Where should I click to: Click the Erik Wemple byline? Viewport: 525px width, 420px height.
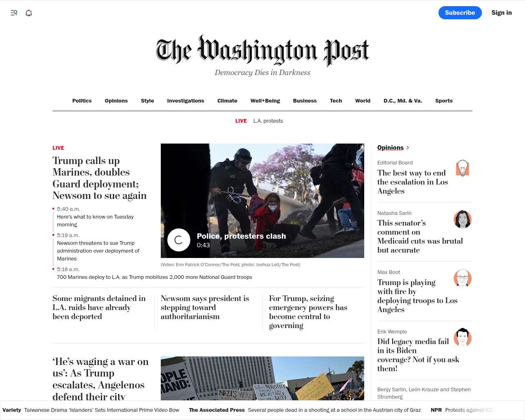coord(392,332)
